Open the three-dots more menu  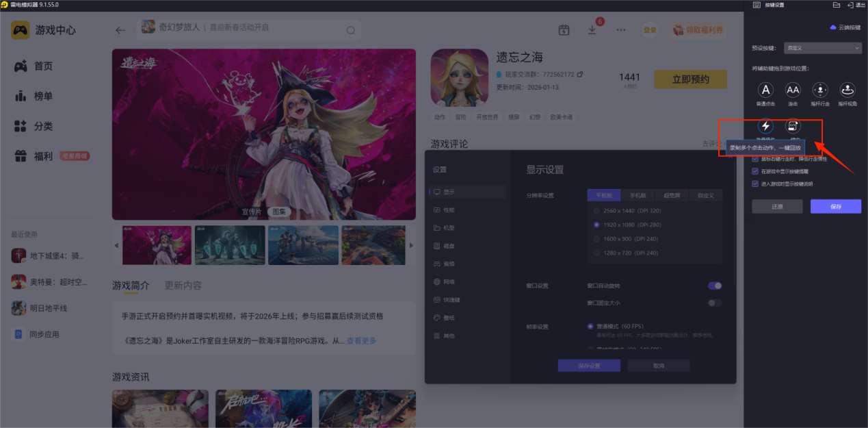[621, 30]
